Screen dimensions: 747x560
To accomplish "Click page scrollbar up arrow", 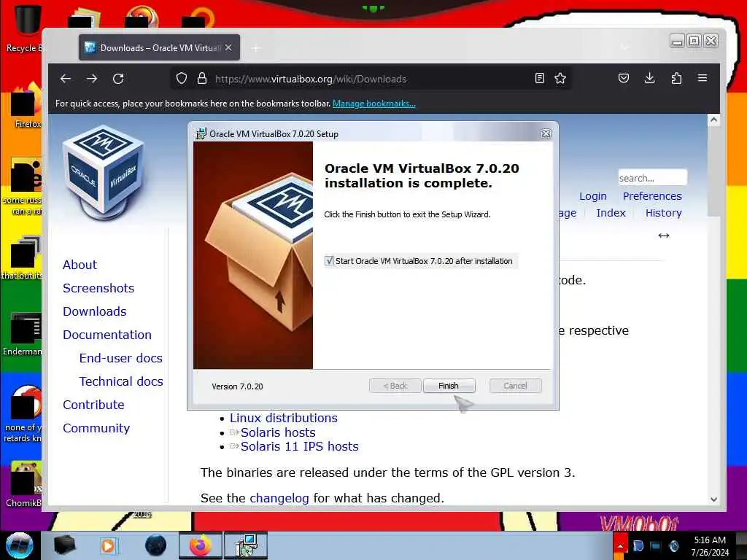I will coord(713,120).
